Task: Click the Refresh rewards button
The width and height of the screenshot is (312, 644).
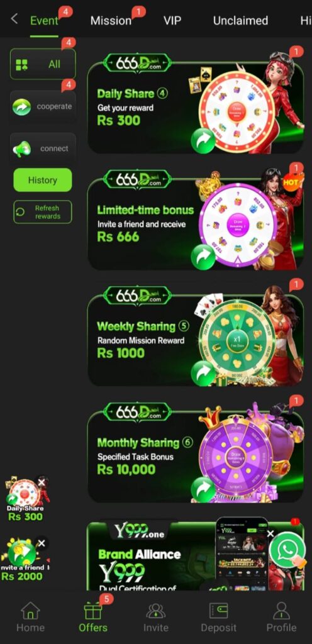Action: (x=43, y=212)
